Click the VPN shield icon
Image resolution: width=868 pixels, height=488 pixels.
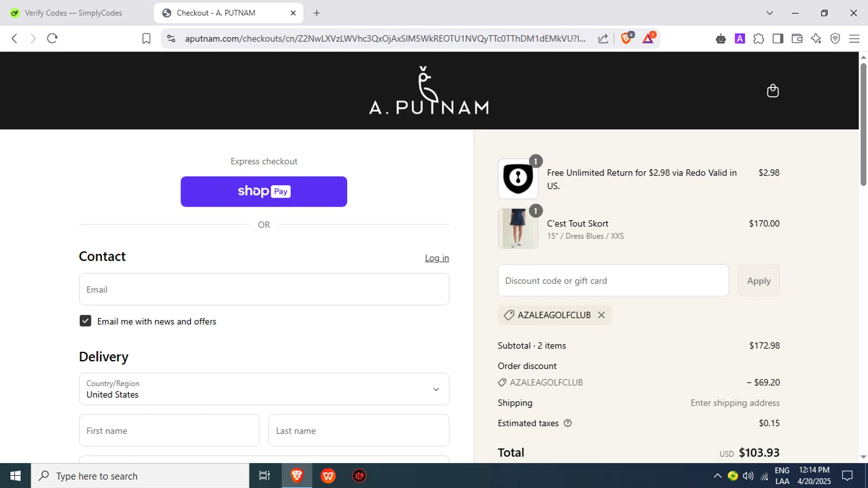[835, 38]
